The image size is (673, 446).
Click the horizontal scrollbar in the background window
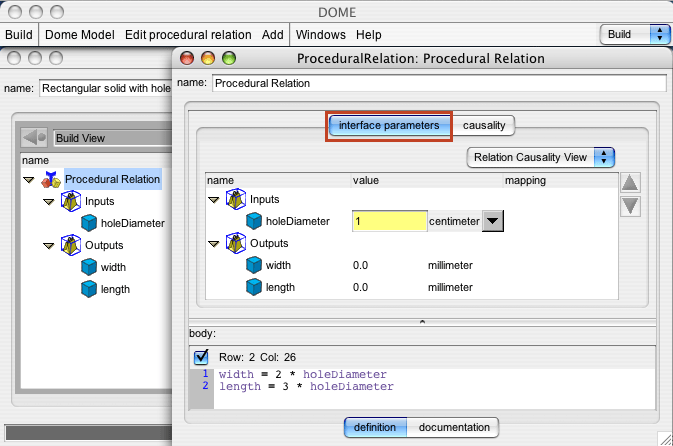(88, 432)
